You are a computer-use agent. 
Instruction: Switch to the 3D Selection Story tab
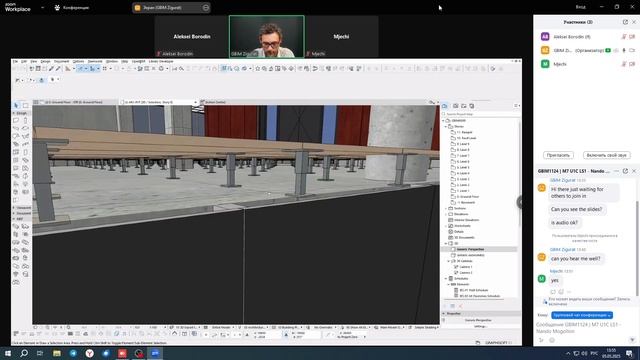click(159, 102)
